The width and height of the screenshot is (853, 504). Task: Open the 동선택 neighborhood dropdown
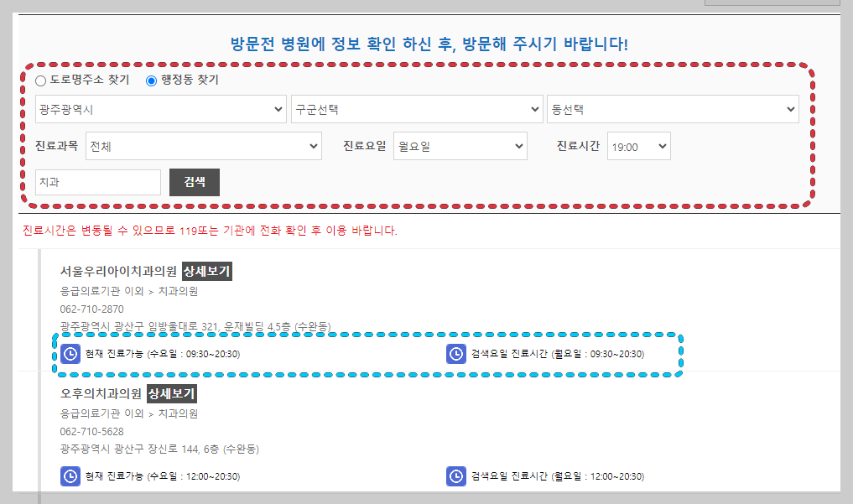click(673, 108)
